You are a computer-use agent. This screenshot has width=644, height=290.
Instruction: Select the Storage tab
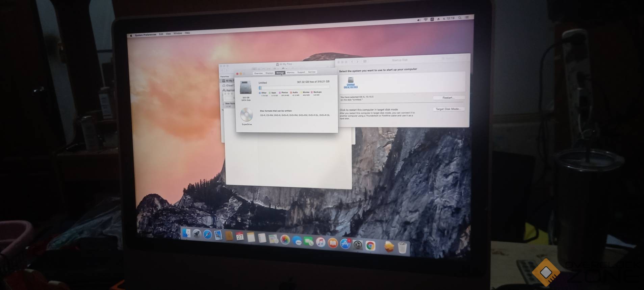pos(280,73)
